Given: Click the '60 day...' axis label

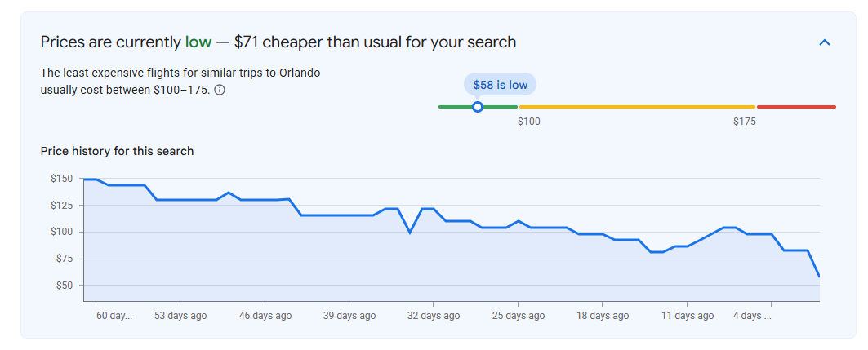Looking at the screenshot, I should pos(114,316).
